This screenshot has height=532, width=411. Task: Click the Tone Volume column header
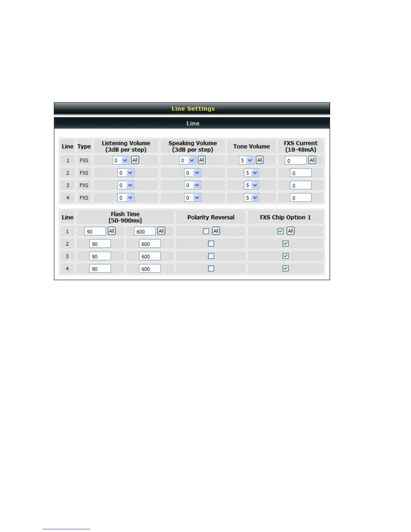(x=252, y=146)
